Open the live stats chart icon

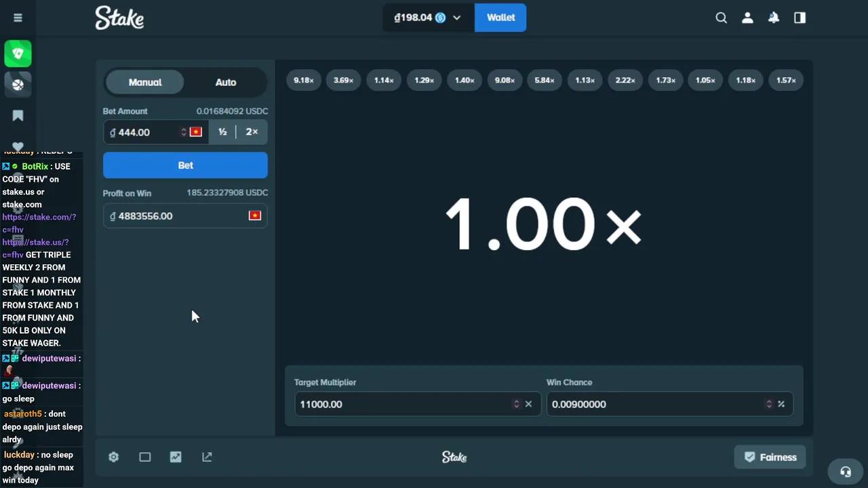pyautogui.click(x=176, y=457)
